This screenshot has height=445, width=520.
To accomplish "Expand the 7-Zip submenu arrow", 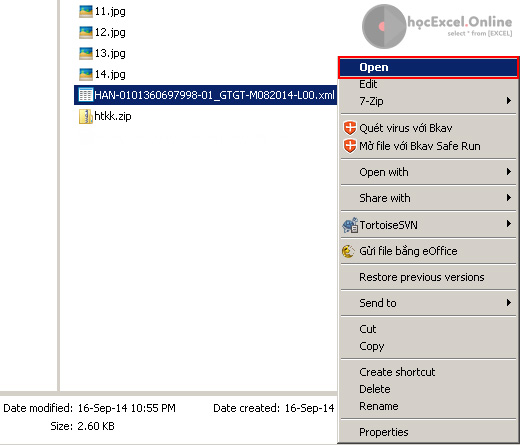I will click(x=509, y=101).
